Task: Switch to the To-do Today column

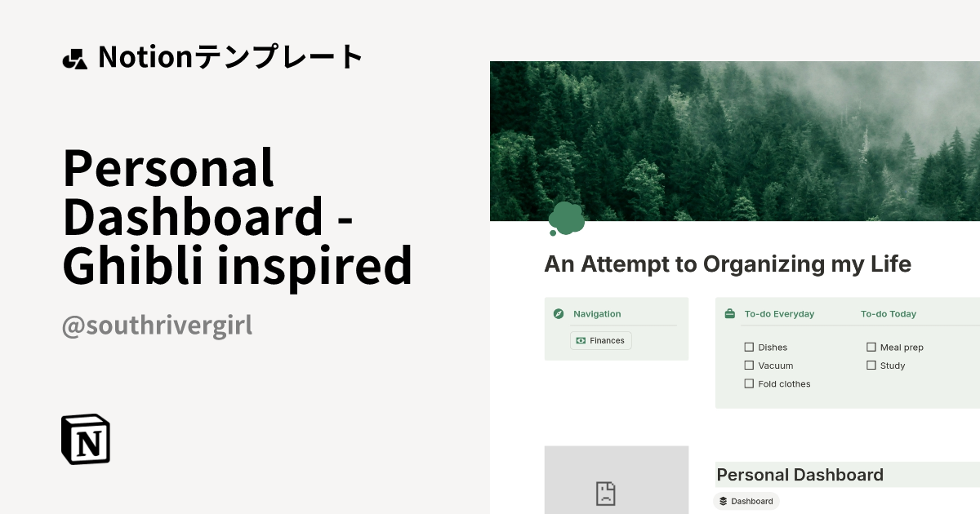Action: point(889,313)
